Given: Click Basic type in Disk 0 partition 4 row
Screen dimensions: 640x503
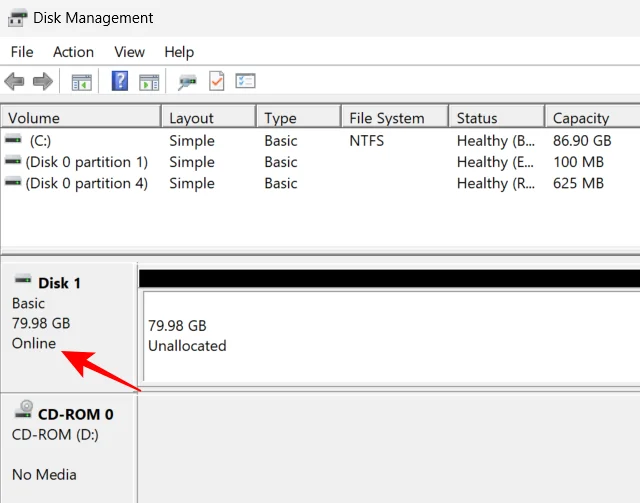Looking at the screenshot, I should click(x=281, y=183).
